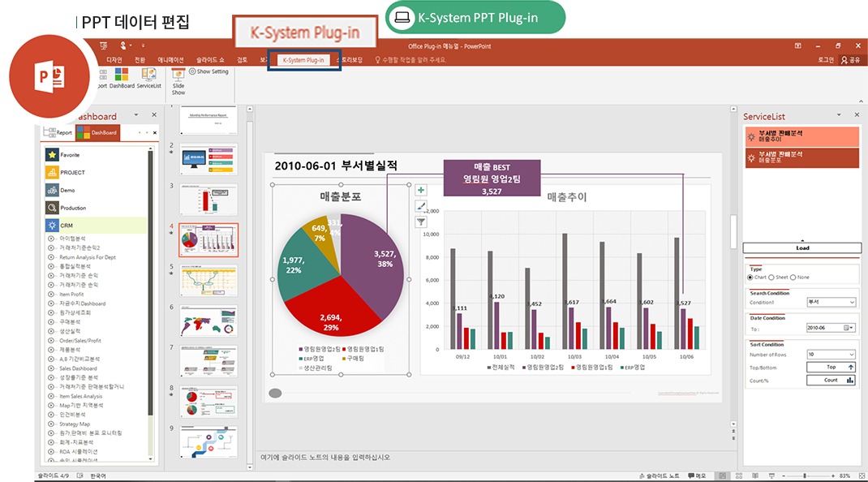Open the Strategy Map tree item

click(75, 424)
